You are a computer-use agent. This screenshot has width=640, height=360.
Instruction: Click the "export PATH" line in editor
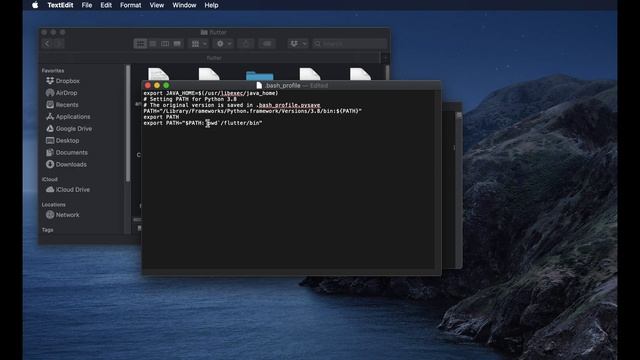click(x=161, y=117)
